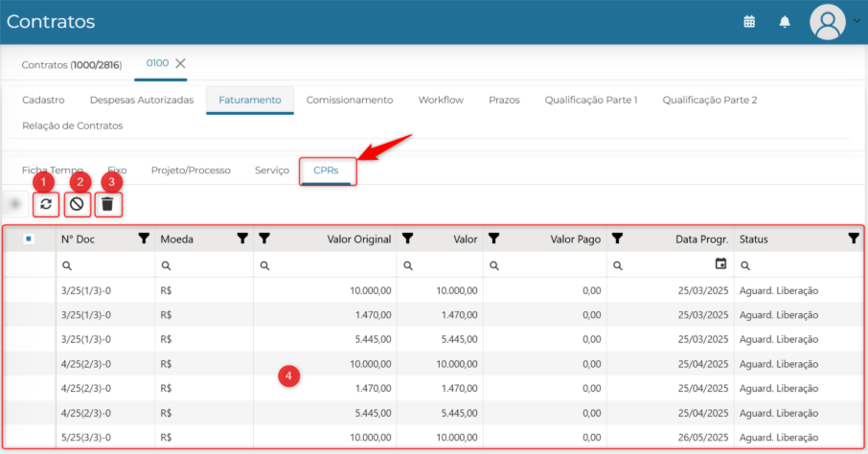Open filter for Moeda column
The width and height of the screenshot is (868, 454).
tap(242, 238)
